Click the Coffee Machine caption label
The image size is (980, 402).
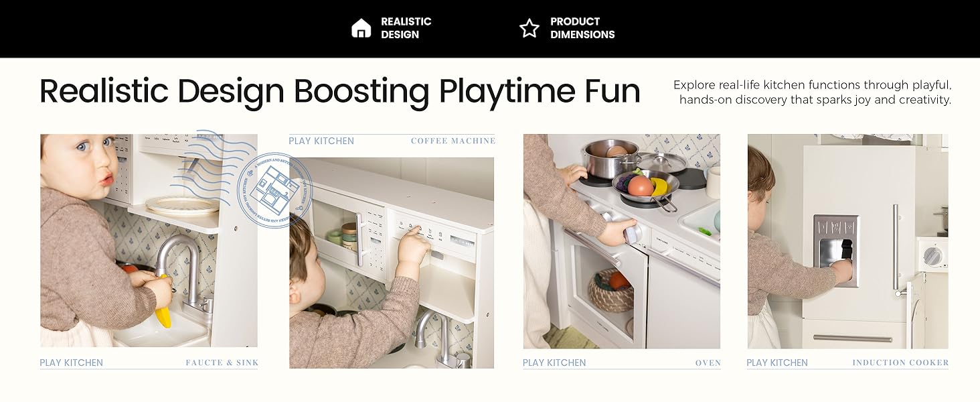[453, 141]
